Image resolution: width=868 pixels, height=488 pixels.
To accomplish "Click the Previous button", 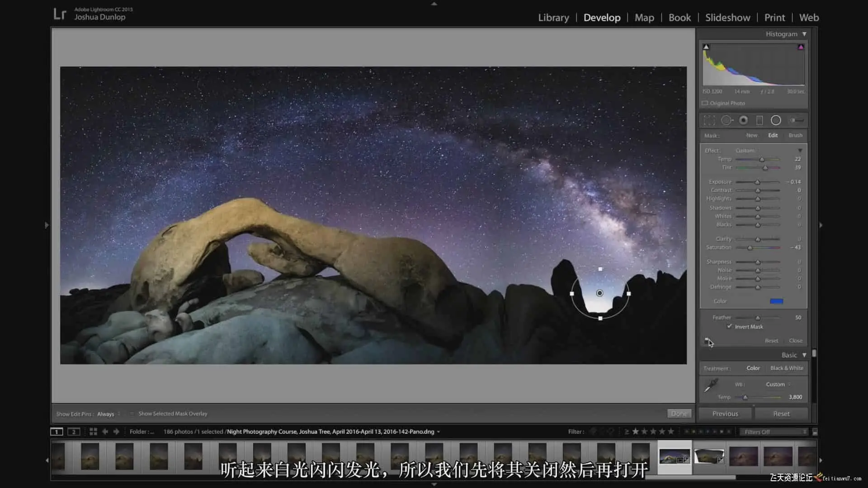I will pyautogui.click(x=725, y=413).
